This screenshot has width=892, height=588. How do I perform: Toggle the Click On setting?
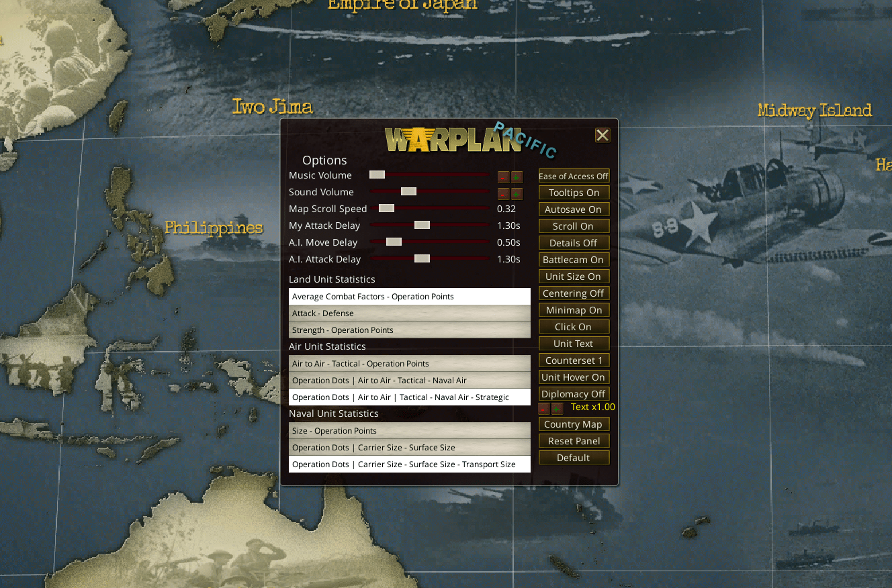point(574,327)
